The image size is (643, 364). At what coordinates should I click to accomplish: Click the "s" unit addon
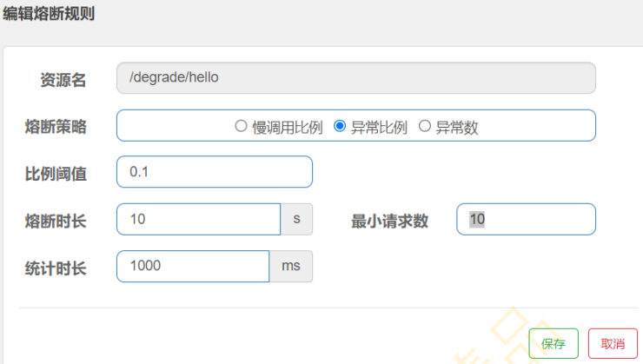point(296,219)
